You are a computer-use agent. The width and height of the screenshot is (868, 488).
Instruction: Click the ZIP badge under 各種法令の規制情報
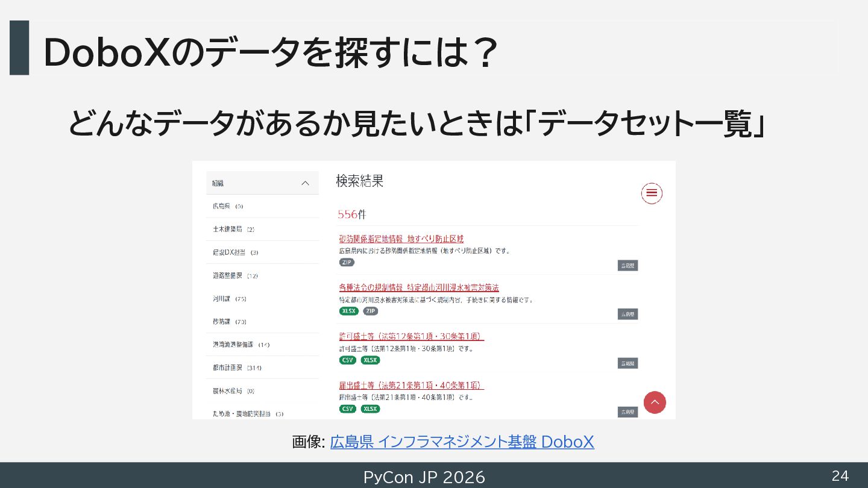tap(371, 311)
